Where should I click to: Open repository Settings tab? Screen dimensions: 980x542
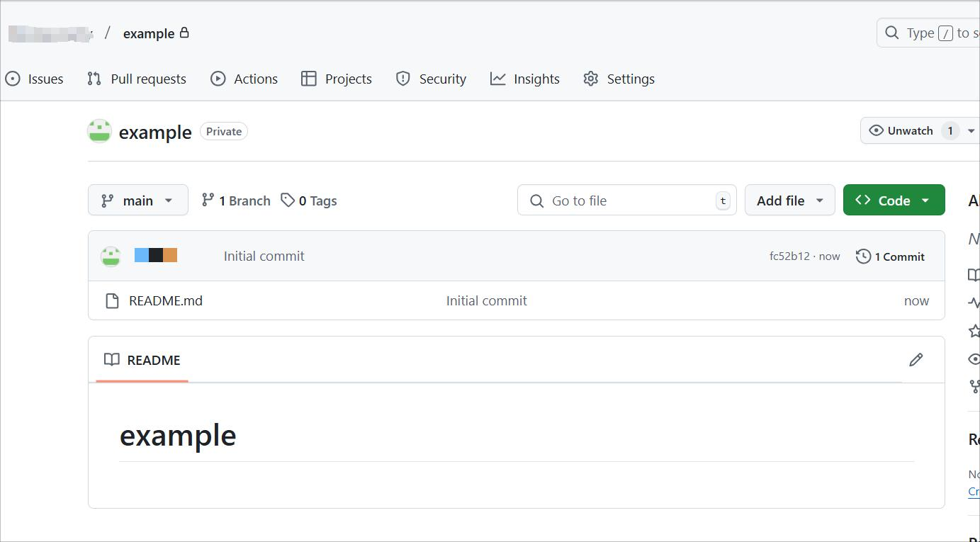point(619,79)
